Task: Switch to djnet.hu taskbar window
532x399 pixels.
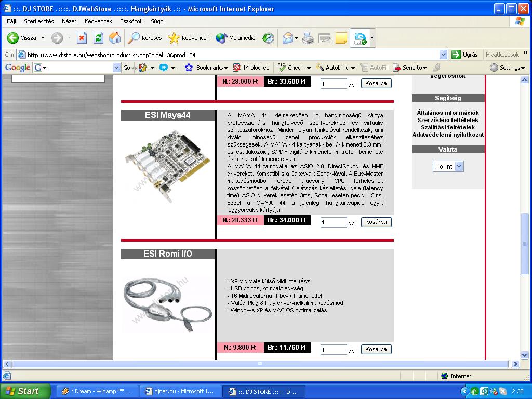Action: coord(180,392)
